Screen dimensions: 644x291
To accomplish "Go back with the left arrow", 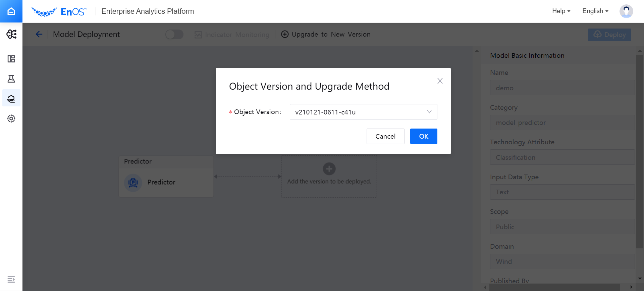I will click(x=39, y=34).
